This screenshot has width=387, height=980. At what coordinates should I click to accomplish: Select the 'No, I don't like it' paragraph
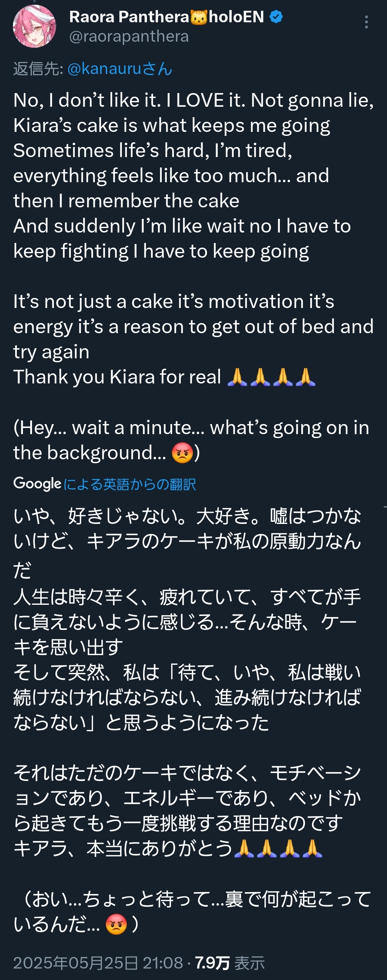[194, 176]
